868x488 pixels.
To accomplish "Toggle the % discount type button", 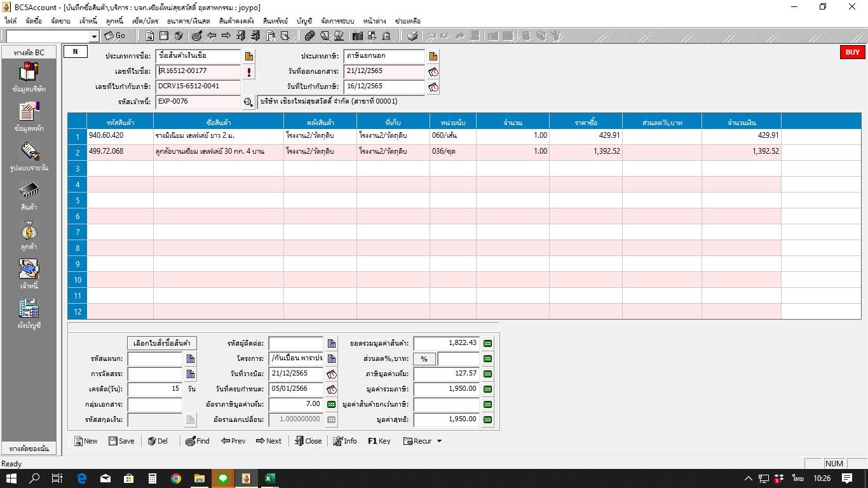I will point(424,359).
